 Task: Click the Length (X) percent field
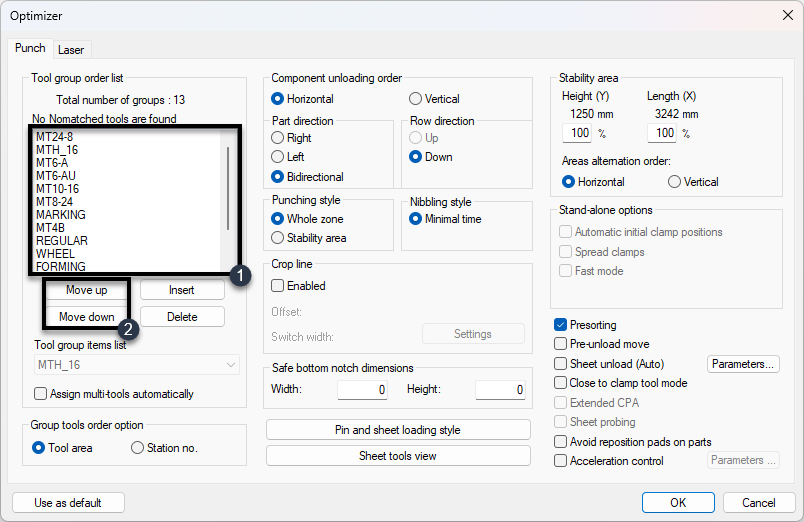(x=662, y=133)
